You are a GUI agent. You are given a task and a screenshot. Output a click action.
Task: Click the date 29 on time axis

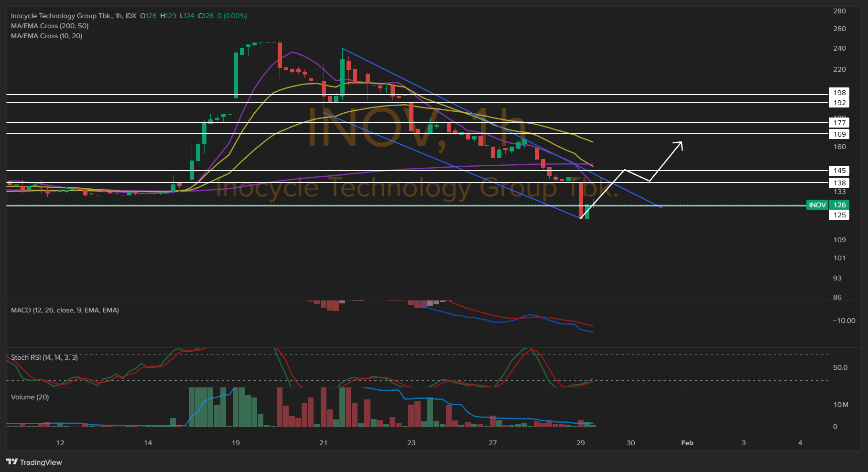click(x=580, y=443)
